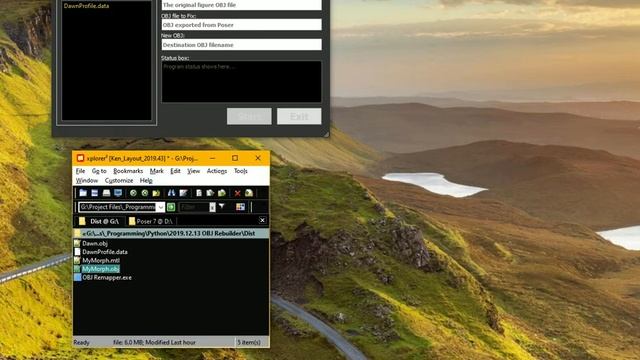Click the Destination OBJ filename field
The height and width of the screenshot is (360, 640).
pyautogui.click(x=241, y=45)
